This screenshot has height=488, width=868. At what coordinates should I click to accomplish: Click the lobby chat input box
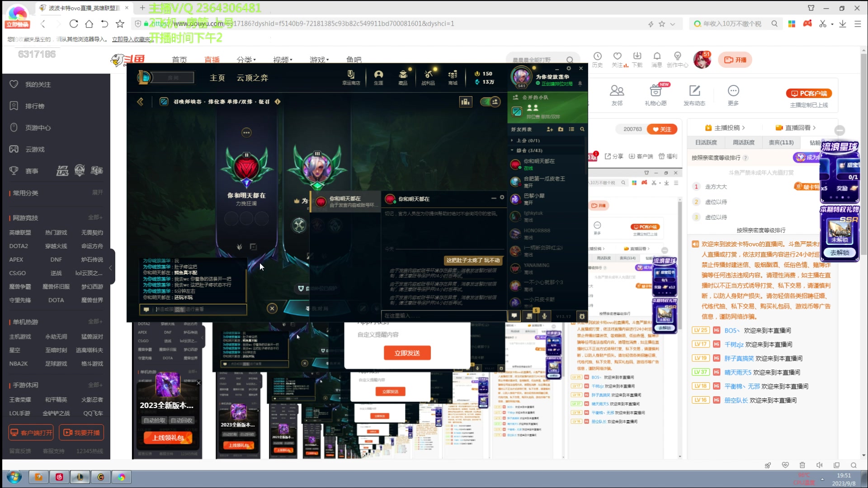[x=193, y=310]
